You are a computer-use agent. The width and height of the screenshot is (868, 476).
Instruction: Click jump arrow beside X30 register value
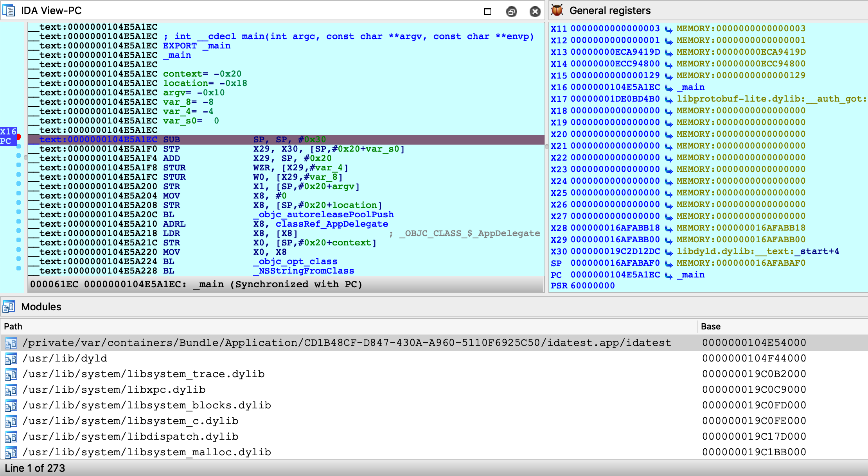669,252
